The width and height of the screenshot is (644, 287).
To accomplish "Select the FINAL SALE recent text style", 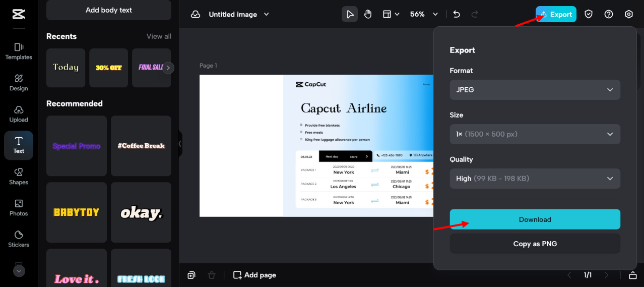I will 151,68.
